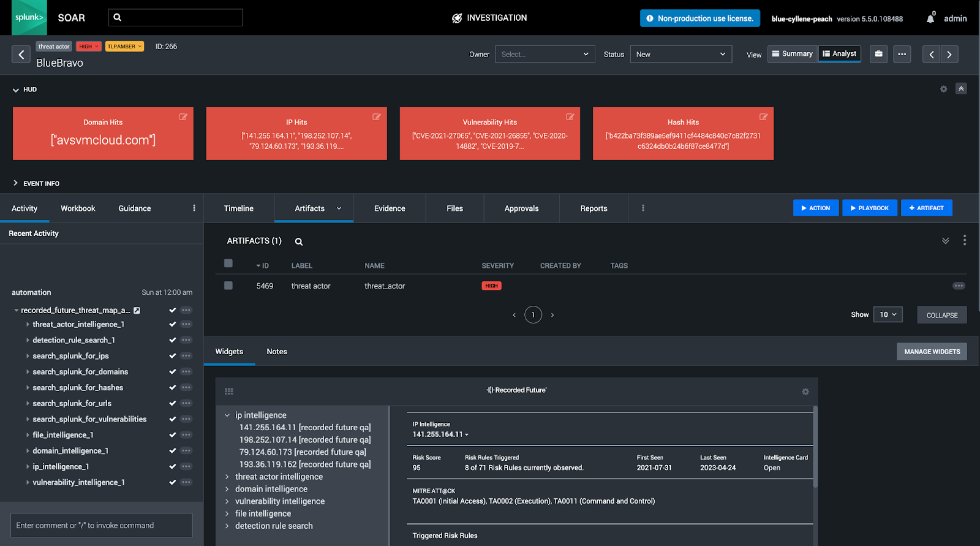980x546 pixels.
Task: Open the Owner select dropdown
Action: 545,54
